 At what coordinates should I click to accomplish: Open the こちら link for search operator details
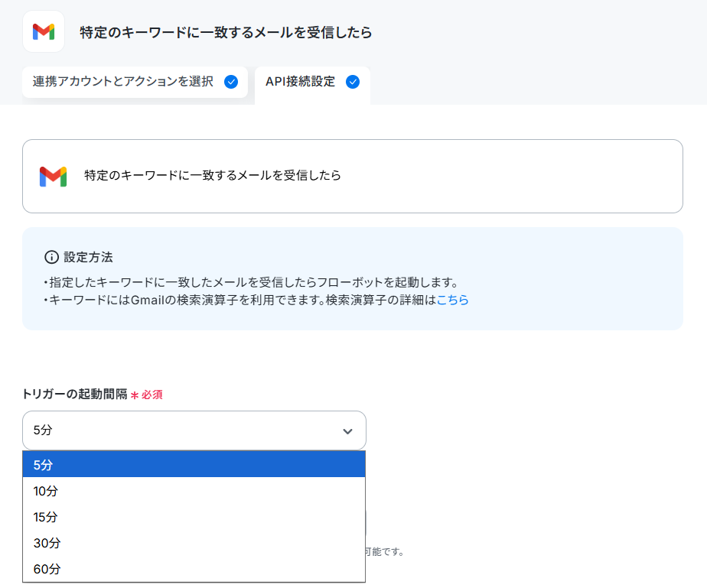453,300
